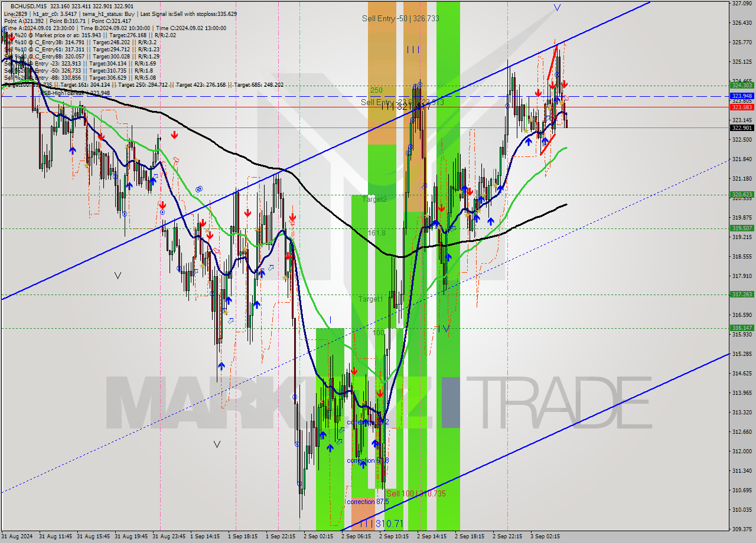Click the current price tag 322.901
Image resolution: width=756 pixels, height=543 pixels.
742,127
